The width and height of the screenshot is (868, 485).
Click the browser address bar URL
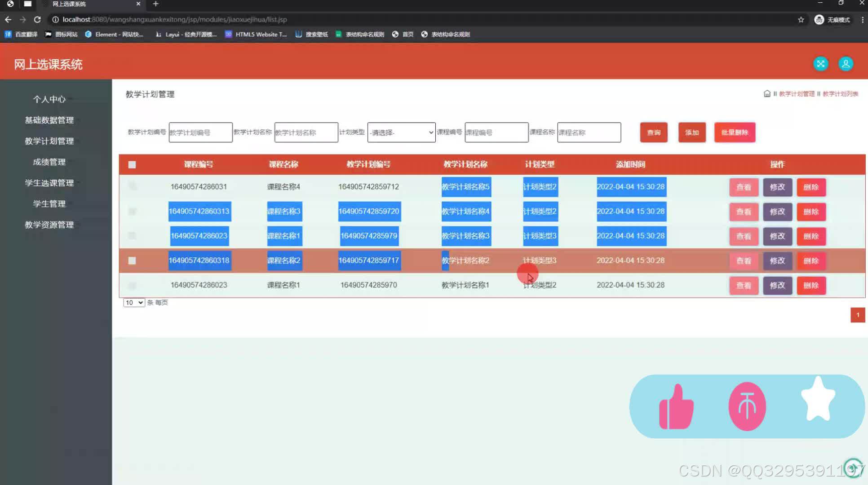[x=175, y=19]
